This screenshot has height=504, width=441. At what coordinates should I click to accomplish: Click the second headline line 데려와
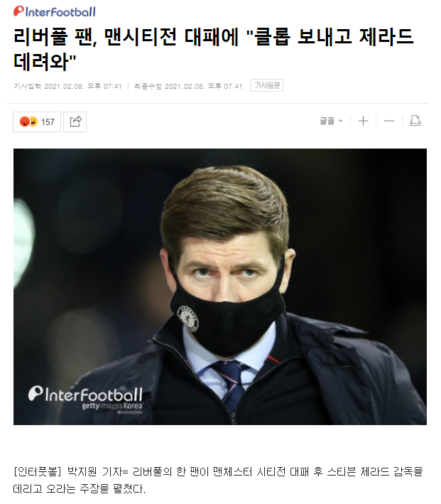coord(45,61)
